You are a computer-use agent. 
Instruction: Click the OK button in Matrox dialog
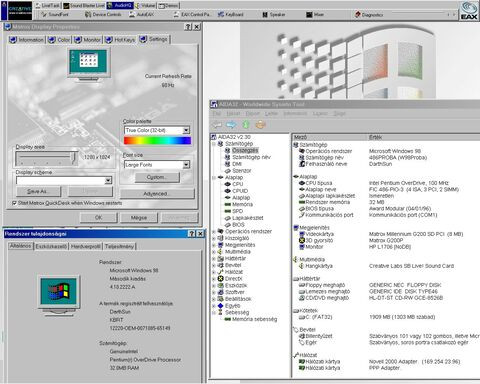(x=99, y=218)
